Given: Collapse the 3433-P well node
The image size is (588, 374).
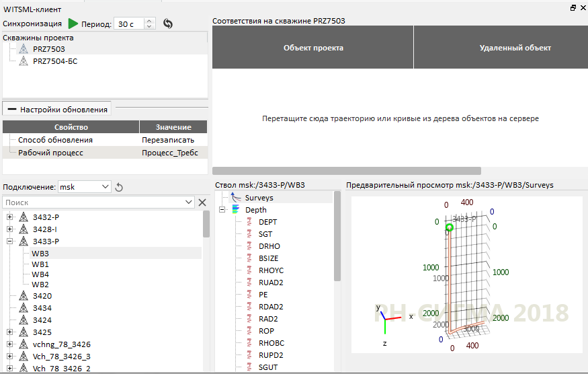Looking at the screenshot, I should (x=9, y=241).
